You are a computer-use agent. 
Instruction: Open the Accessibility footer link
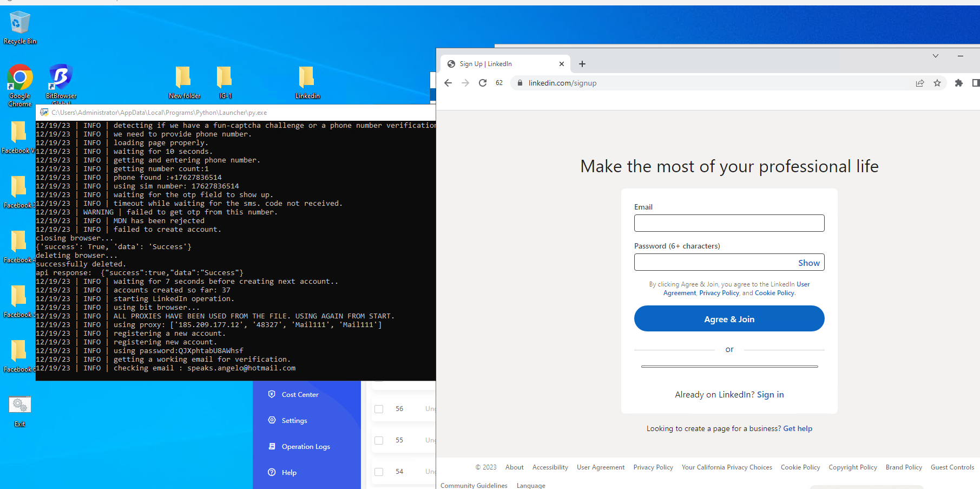550,467
